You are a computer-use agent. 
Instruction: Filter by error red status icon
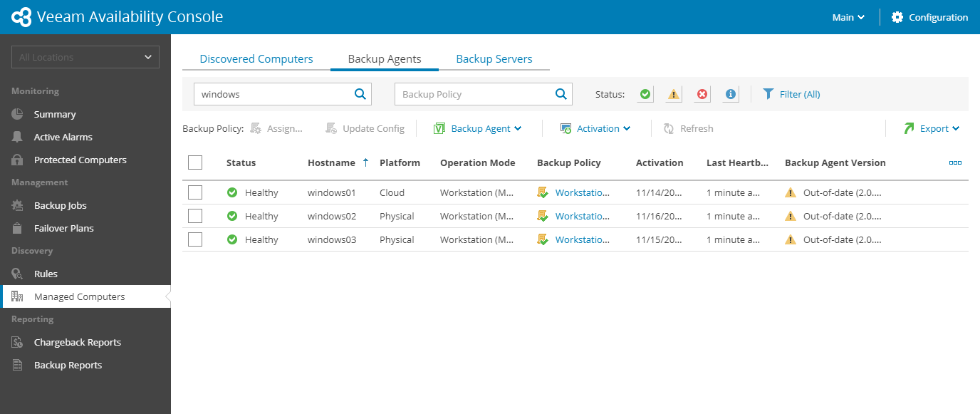(x=702, y=94)
